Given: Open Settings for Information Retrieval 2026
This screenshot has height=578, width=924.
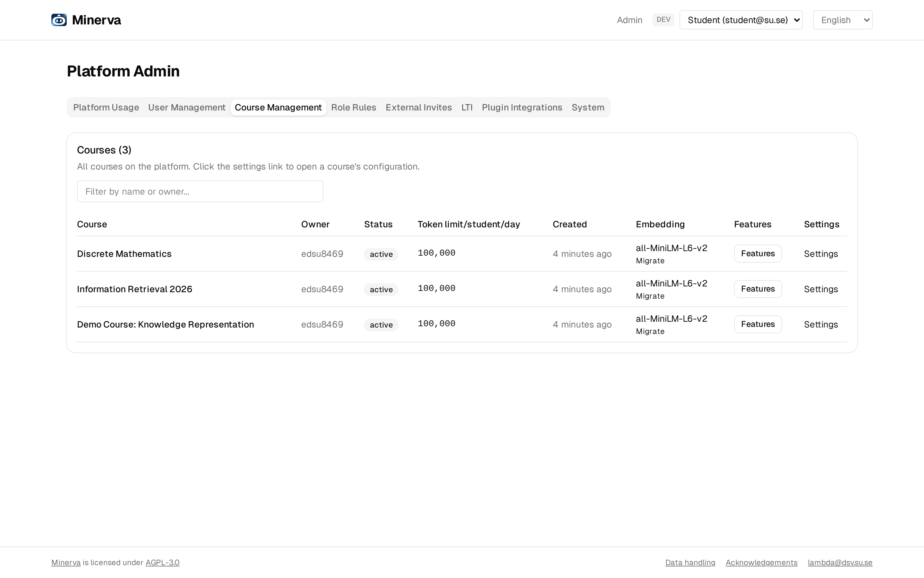Looking at the screenshot, I should (x=821, y=289).
